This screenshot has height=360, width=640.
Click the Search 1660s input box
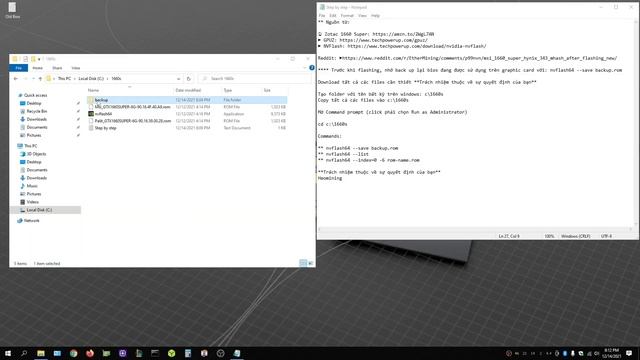tap(255, 78)
